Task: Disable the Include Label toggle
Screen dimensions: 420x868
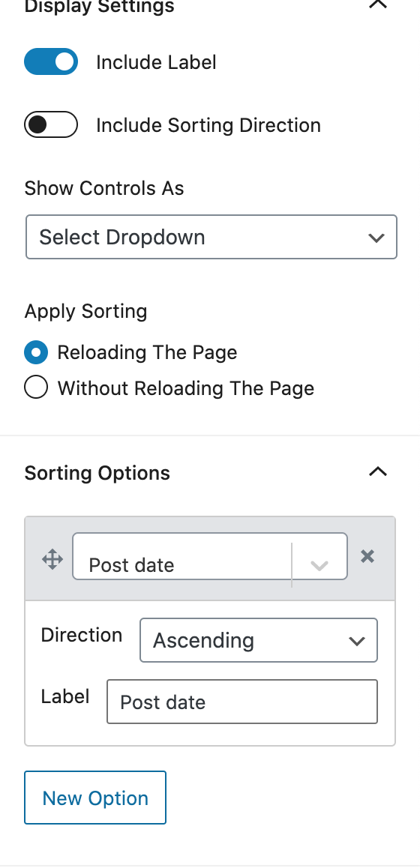Action: [51, 61]
